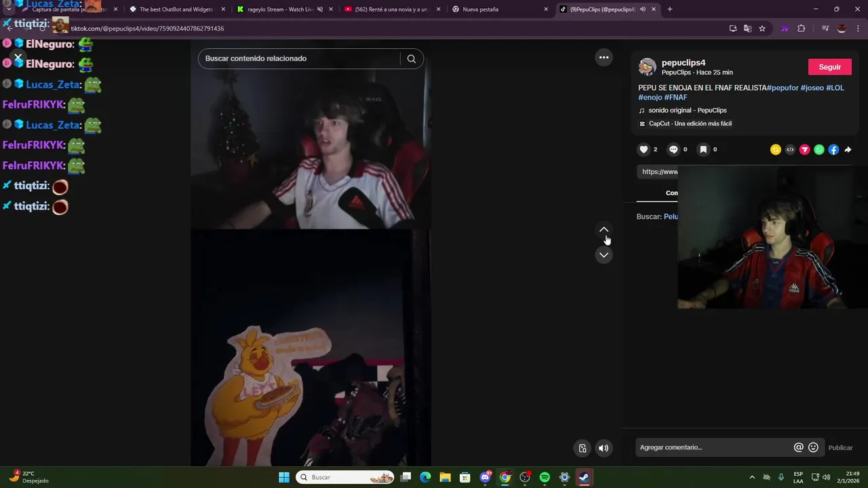Open the purple extension icon in the toolbar
Image resolution: width=868 pixels, height=488 pixels.
click(x=785, y=28)
